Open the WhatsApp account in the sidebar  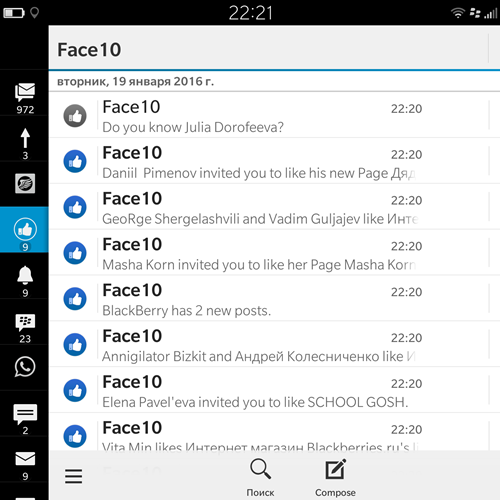(x=25, y=367)
